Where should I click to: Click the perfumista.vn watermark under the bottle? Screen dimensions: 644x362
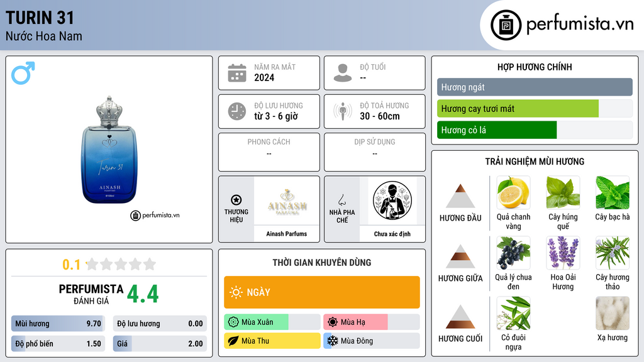tap(155, 215)
